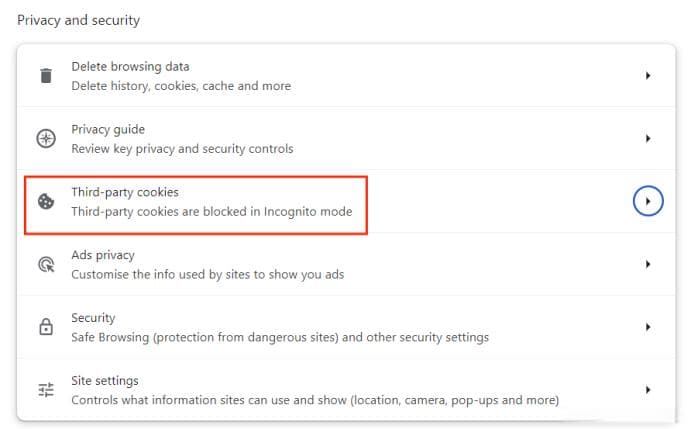Expand the Delete browsing data arrow

[647, 75]
